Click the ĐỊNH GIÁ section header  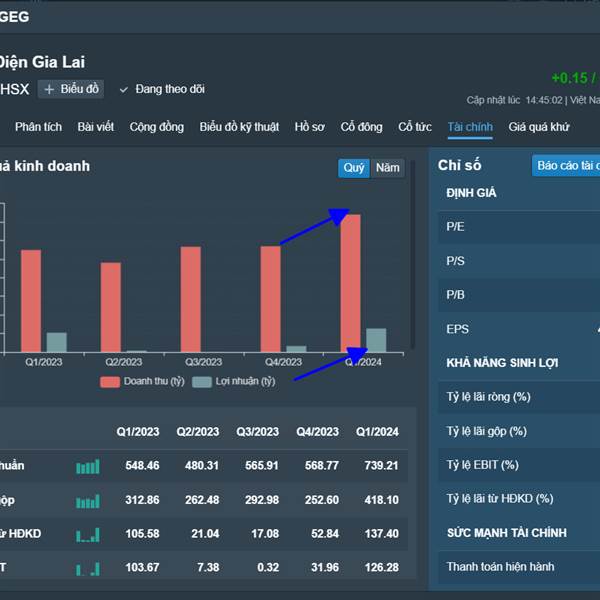(471, 193)
